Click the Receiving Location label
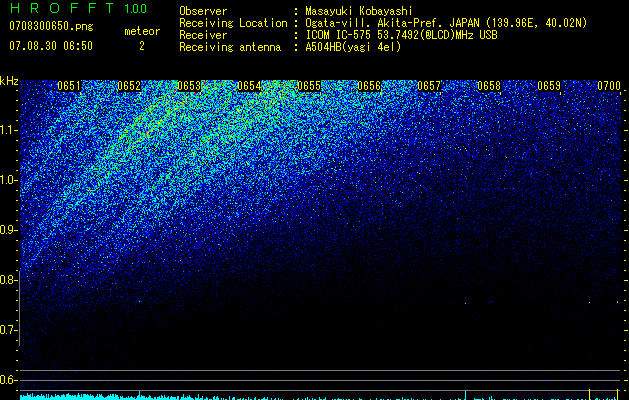 pos(233,23)
